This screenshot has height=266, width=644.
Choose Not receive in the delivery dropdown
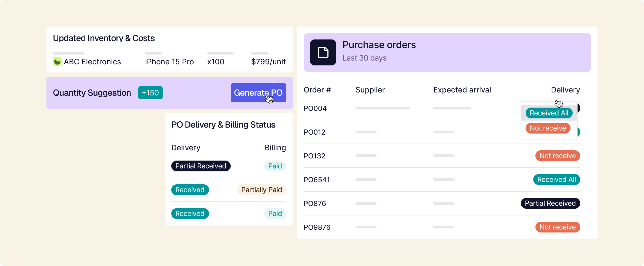tap(548, 128)
